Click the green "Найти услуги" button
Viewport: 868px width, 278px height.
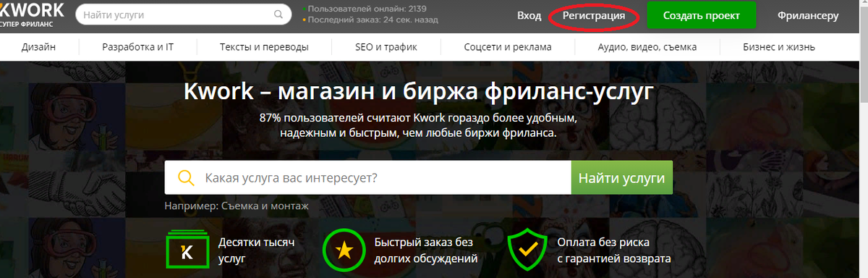click(621, 177)
